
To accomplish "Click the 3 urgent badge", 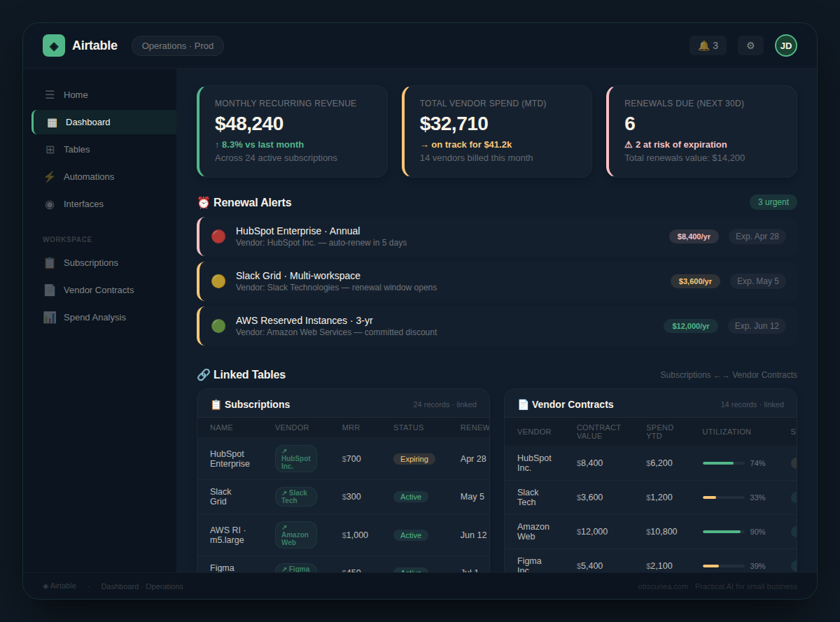I will click(x=773, y=202).
